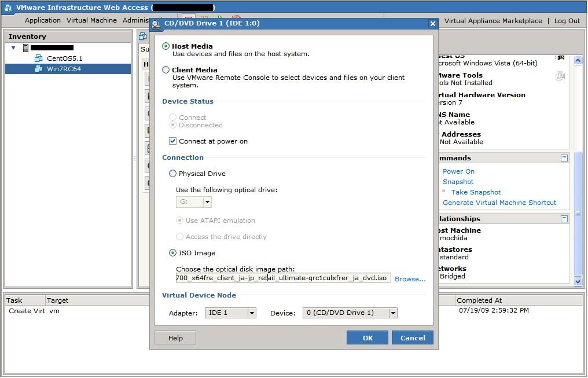Screen dimensions: 588x378
Task: Click the 'Create Virt' task row entry
Action: [x=27, y=311]
